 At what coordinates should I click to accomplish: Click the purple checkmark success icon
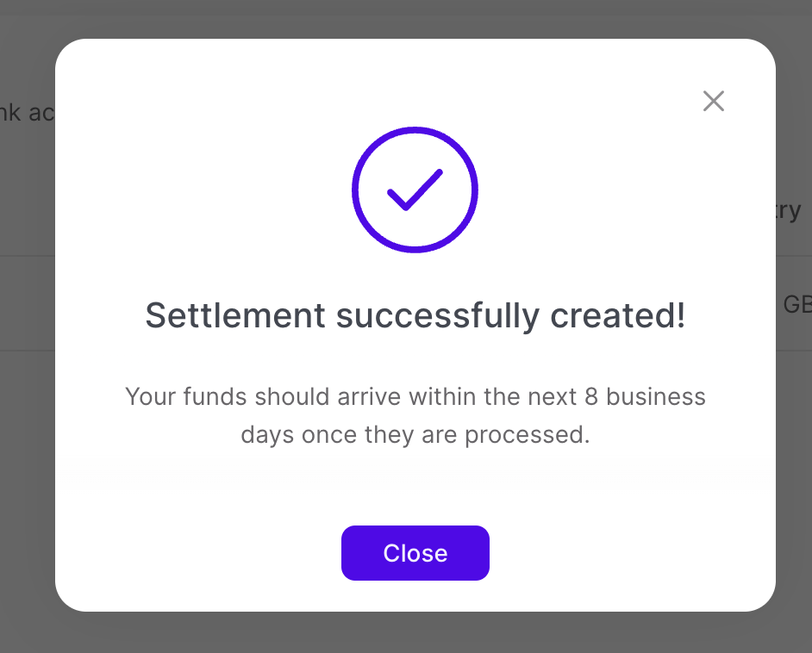point(415,190)
